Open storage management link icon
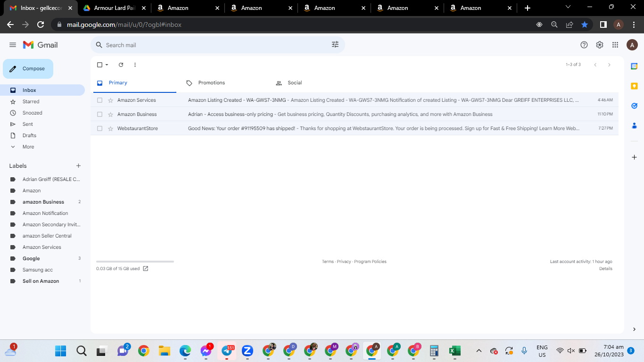 [146, 269]
